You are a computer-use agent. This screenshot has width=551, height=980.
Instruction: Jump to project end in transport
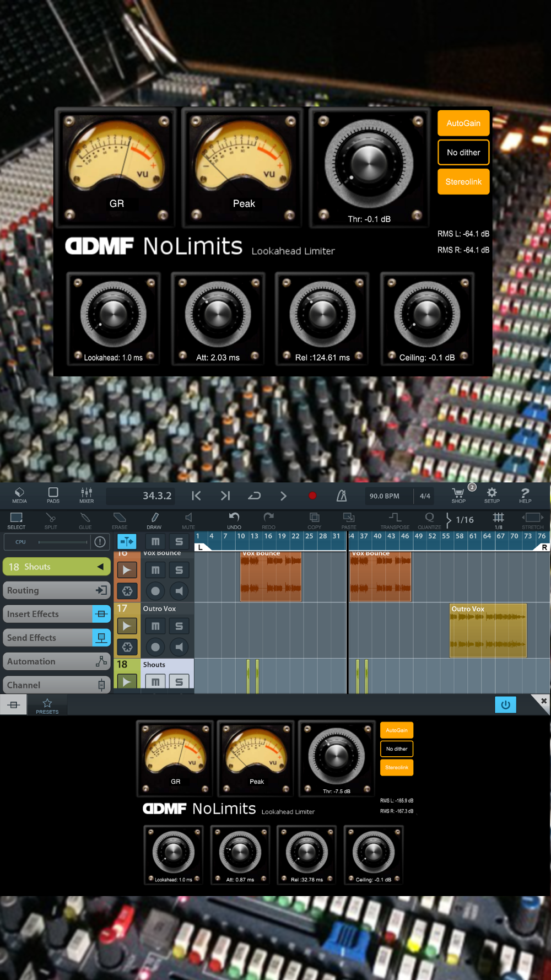pyautogui.click(x=225, y=496)
